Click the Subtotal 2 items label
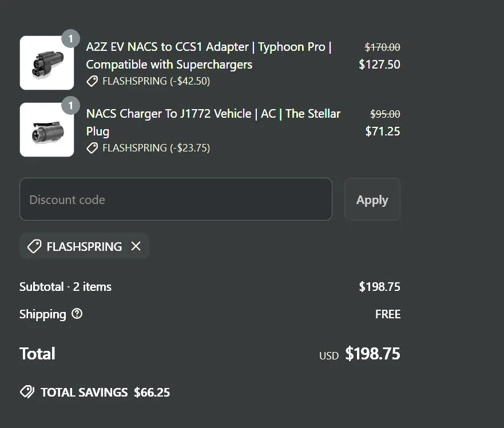 pos(65,287)
